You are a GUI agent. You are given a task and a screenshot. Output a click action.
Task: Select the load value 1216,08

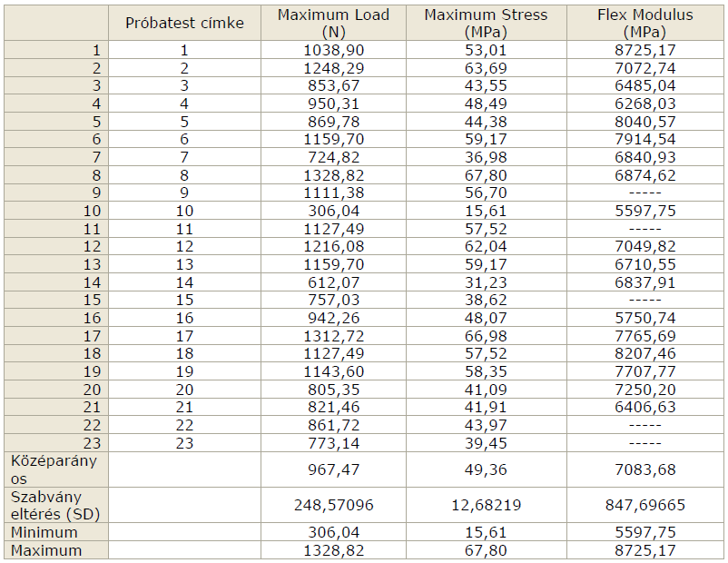click(x=333, y=247)
